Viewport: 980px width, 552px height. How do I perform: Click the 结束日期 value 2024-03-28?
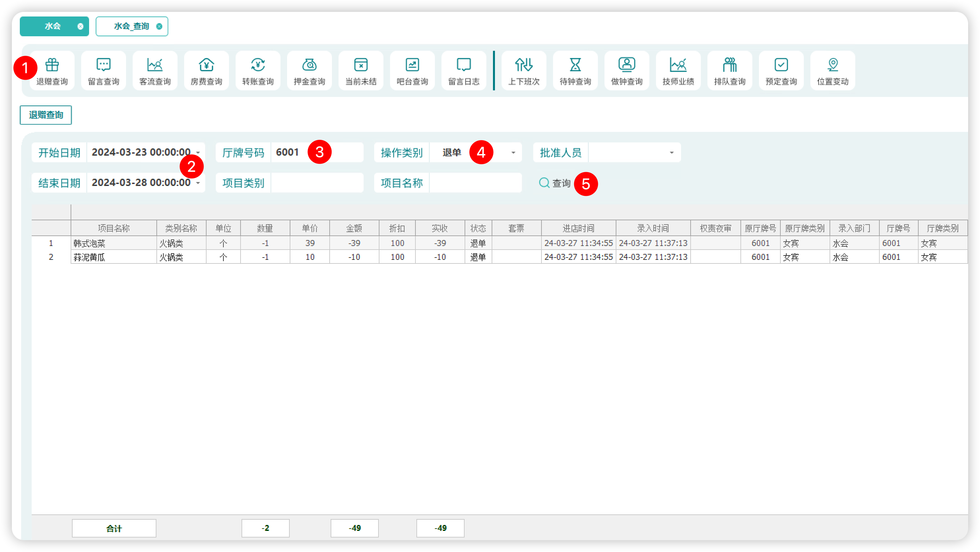[x=141, y=182]
